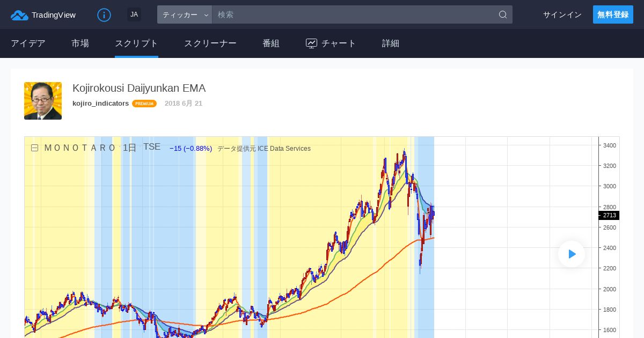Click the PREMIUM badge

click(x=144, y=104)
